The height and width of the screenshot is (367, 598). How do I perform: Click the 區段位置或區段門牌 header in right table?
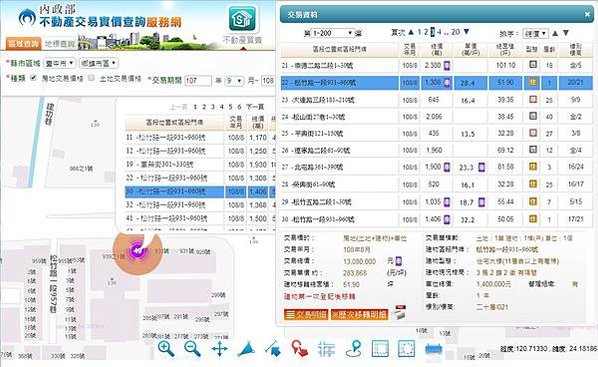(339, 49)
